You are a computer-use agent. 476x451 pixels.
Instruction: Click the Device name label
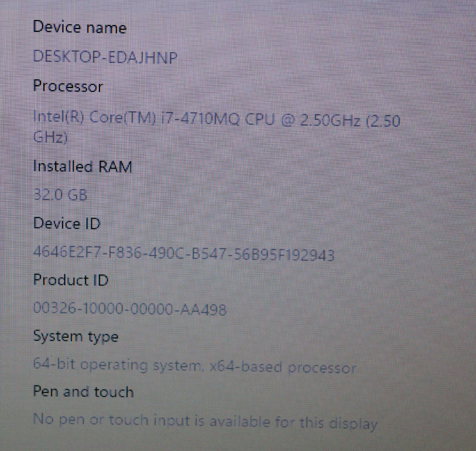coord(80,27)
